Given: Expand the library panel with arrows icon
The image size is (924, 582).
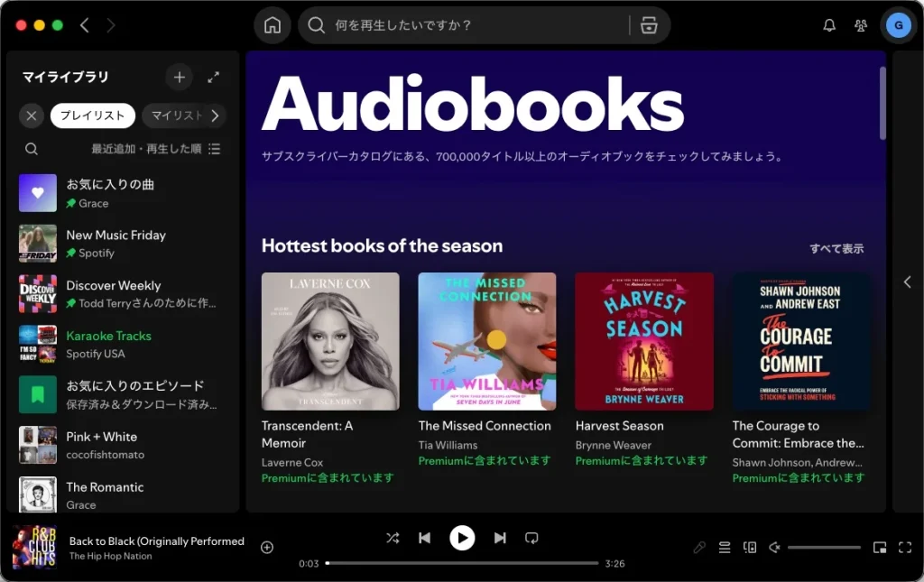Looking at the screenshot, I should click(213, 78).
